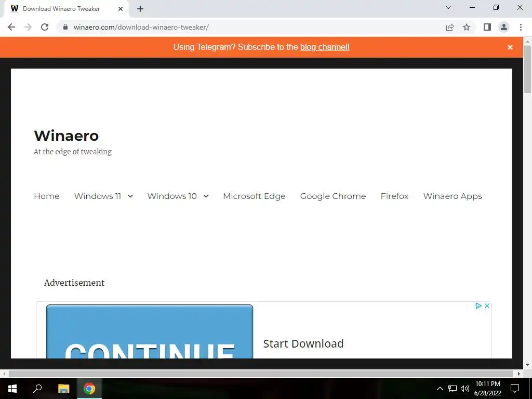Show hidden system tray icons
The width and height of the screenshot is (532, 399).
(x=440, y=389)
